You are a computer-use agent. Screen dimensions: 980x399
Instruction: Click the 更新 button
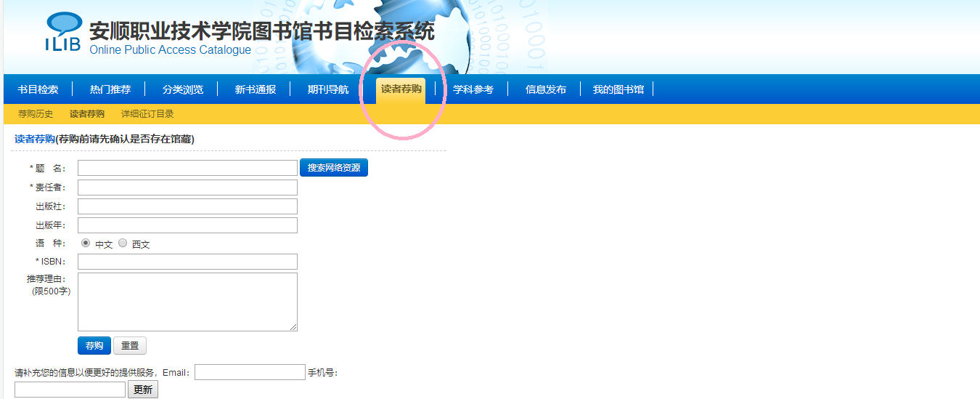click(x=143, y=390)
